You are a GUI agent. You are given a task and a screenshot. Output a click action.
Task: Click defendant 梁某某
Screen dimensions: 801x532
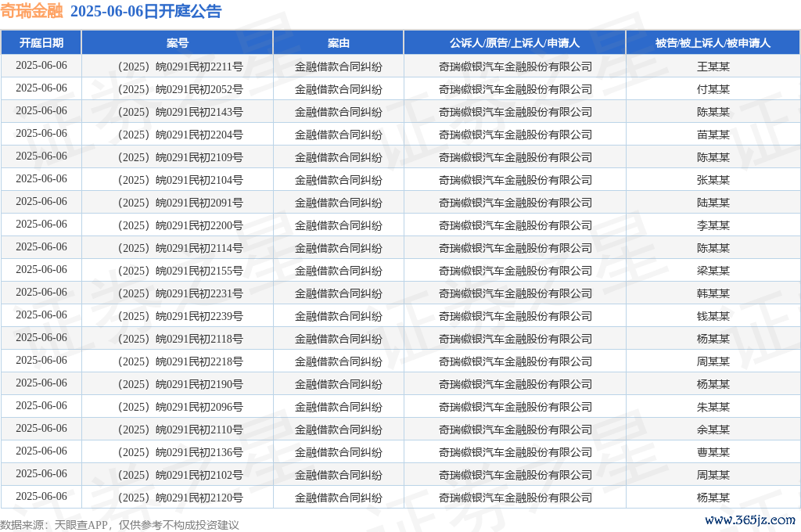(713, 271)
